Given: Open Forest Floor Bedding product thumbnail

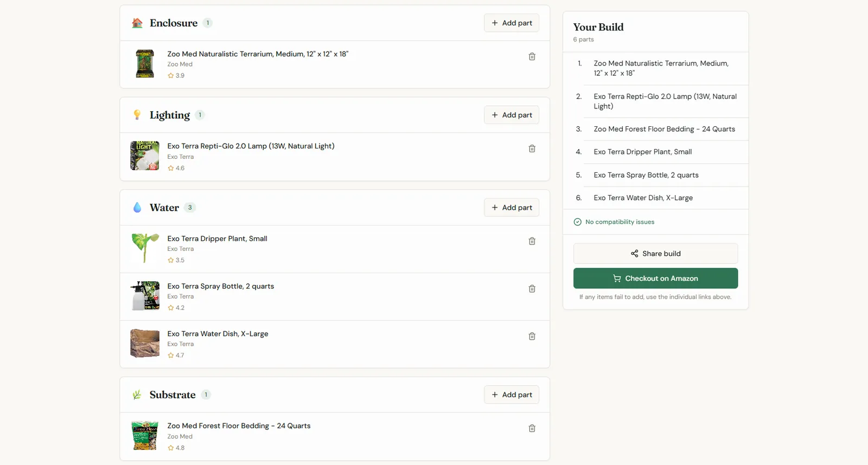Looking at the screenshot, I should (x=145, y=436).
